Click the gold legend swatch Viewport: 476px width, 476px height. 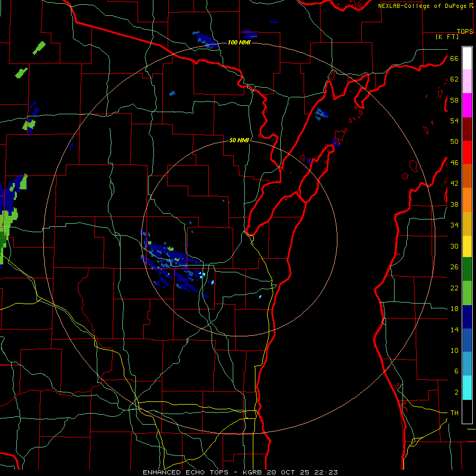pyautogui.click(x=467, y=224)
